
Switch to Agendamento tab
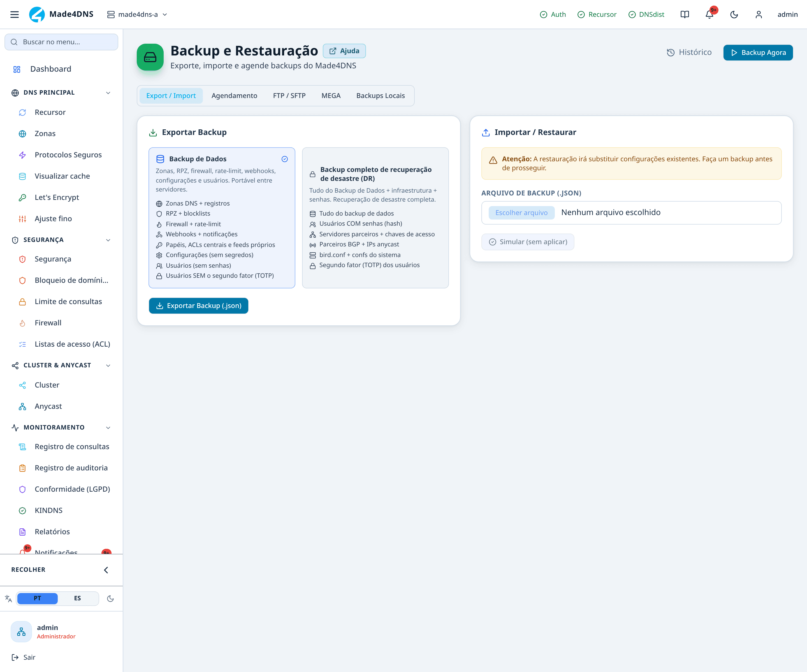[235, 95]
